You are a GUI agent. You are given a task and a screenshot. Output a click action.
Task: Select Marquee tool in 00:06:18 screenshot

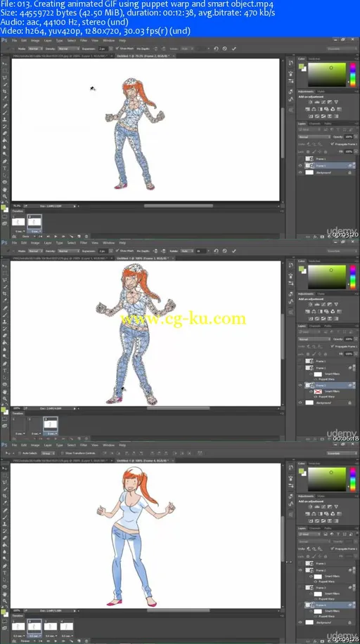[x=4, y=273]
